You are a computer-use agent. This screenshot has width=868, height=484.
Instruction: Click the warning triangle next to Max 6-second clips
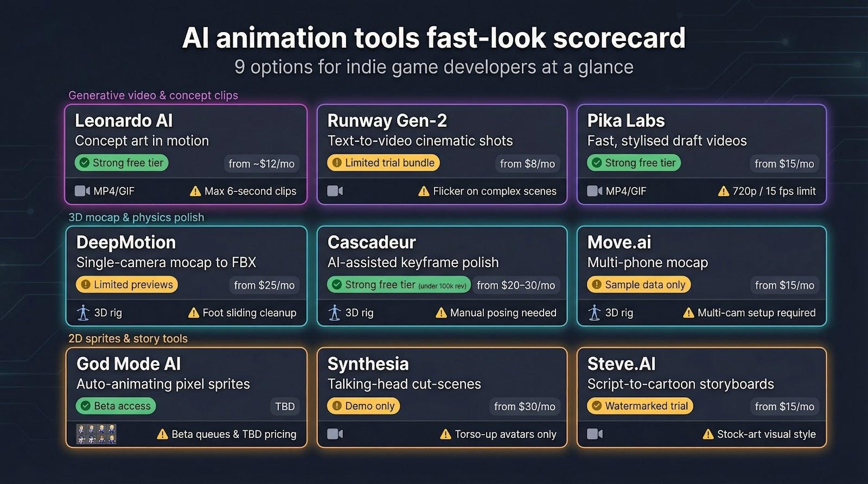pos(195,191)
